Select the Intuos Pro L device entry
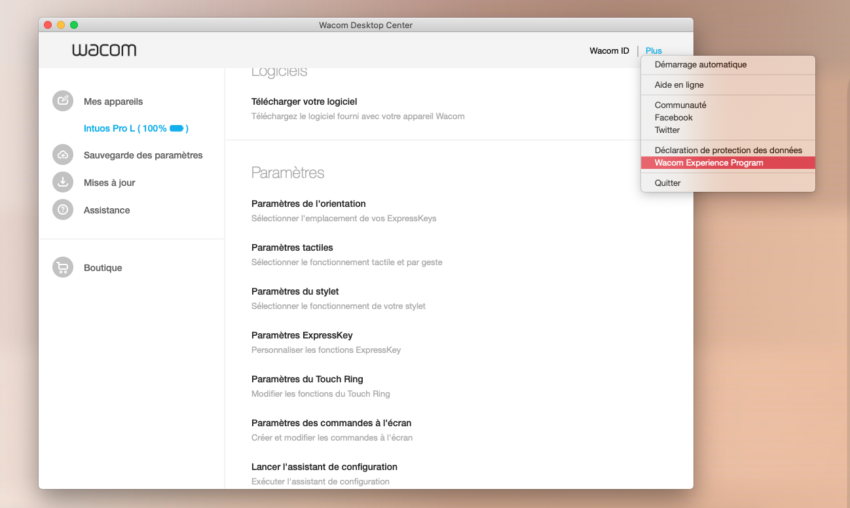 [x=136, y=128]
